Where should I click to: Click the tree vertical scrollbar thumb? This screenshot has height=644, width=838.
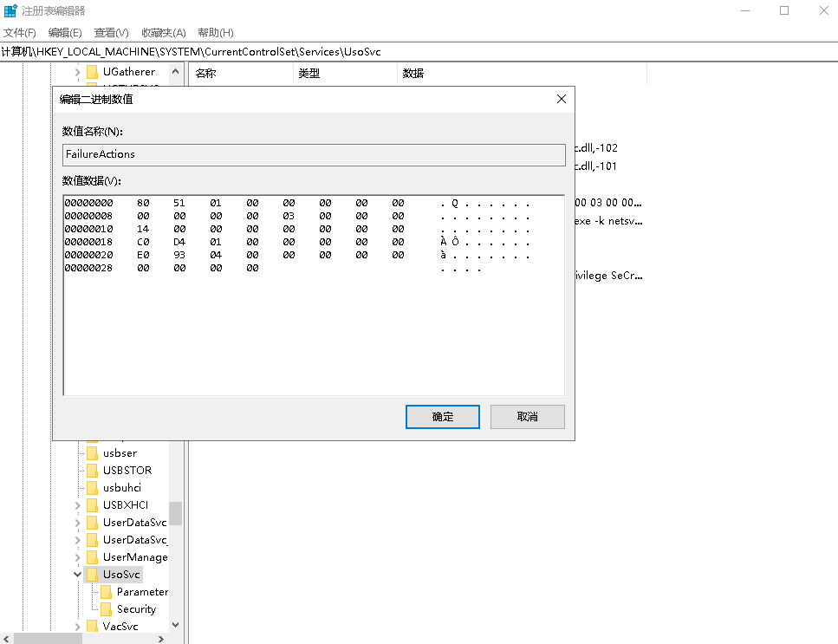(175, 514)
